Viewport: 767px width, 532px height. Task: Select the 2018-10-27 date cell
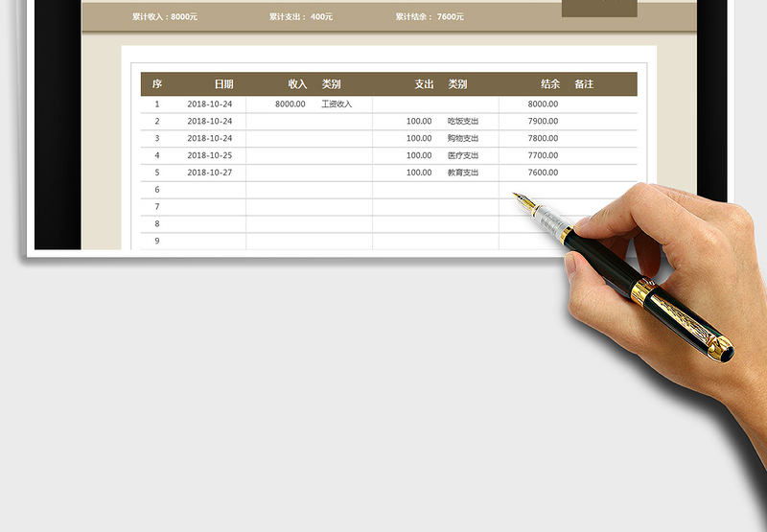click(x=210, y=173)
